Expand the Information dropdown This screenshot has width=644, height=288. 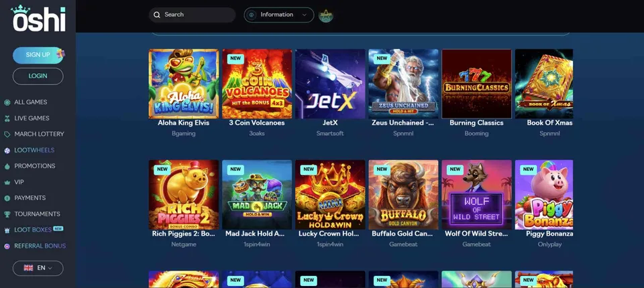click(x=279, y=15)
